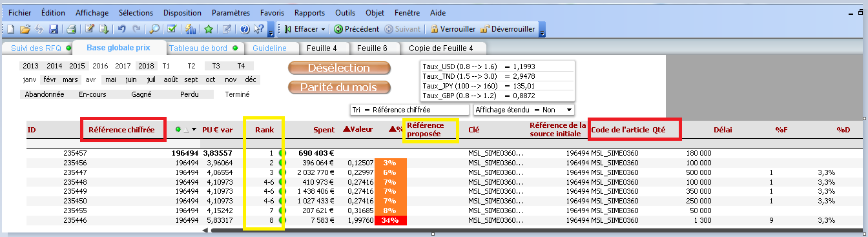Click the greyed redo arrow icon

pyautogui.click(x=136, y=29)
